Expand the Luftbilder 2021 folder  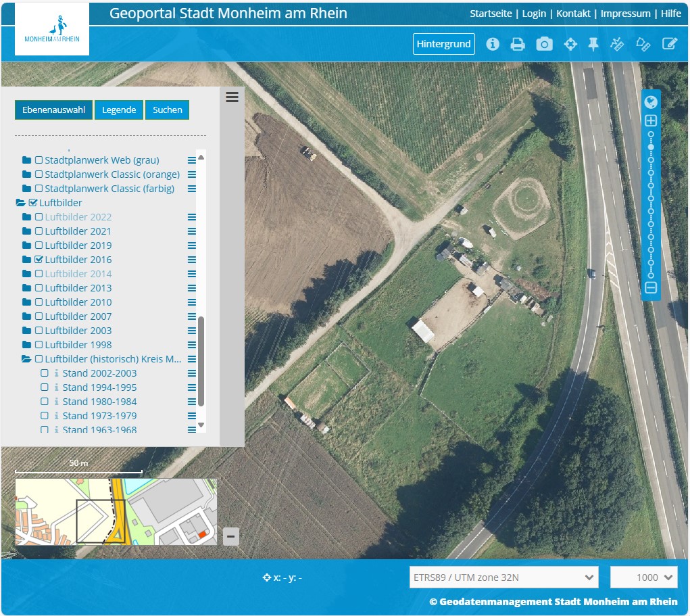click(26, 231)
